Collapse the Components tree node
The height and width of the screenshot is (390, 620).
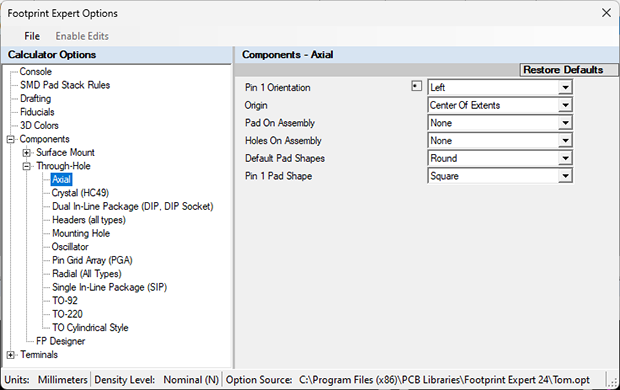coord(11,139)
